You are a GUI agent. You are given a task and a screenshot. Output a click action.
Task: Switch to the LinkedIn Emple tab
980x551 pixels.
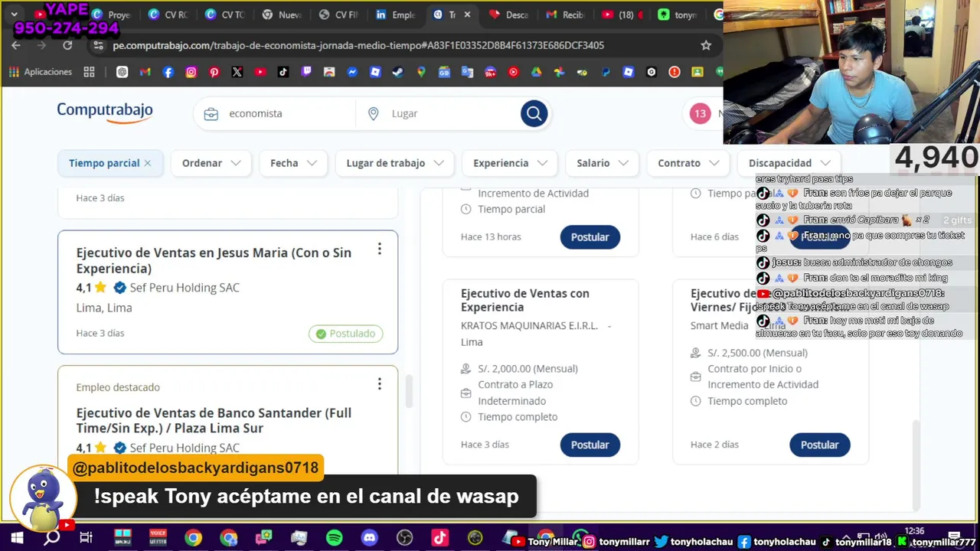[x=394, y=15]
